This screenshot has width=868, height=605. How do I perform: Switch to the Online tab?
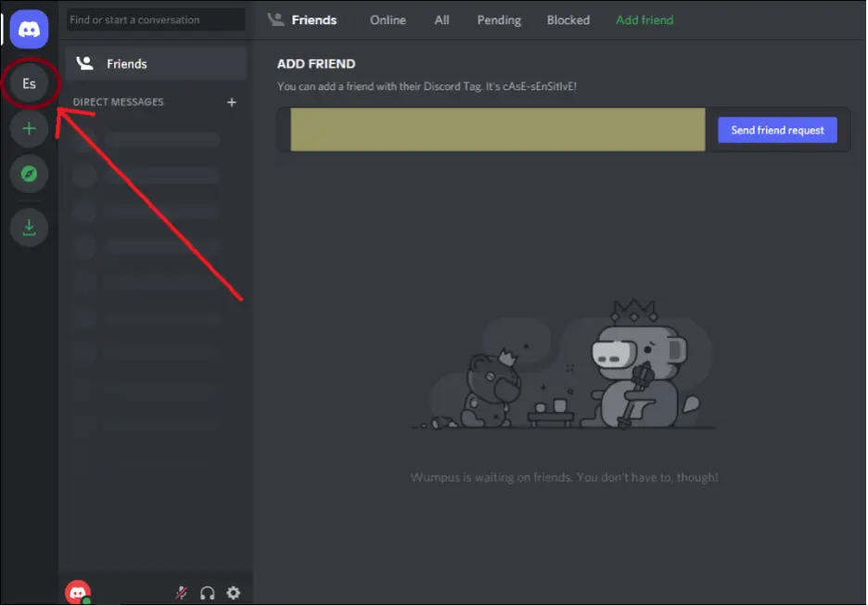[388, 19]
